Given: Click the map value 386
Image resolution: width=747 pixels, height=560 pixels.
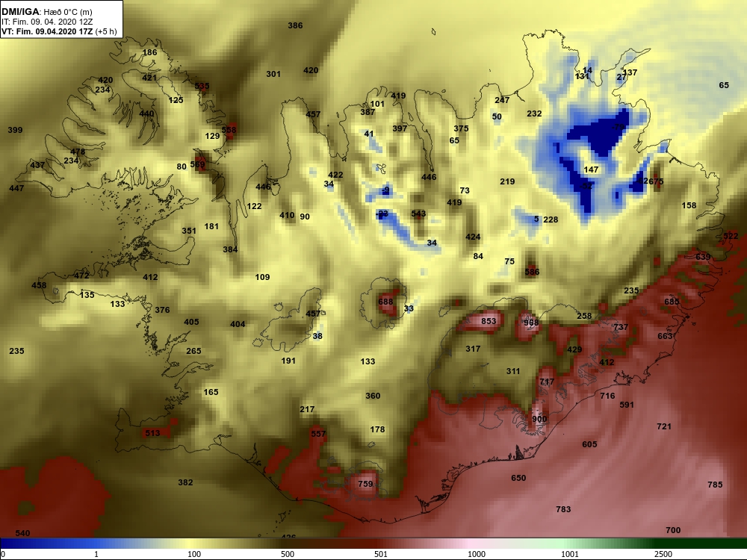Looking at the screenshot, I should click(x=295, y=25).
